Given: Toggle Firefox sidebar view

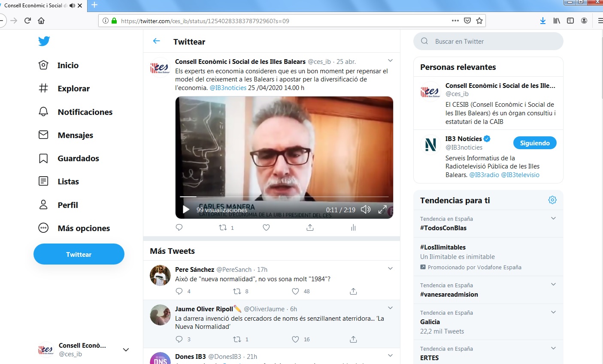Looking at the screenshot, I should point(570,21).
